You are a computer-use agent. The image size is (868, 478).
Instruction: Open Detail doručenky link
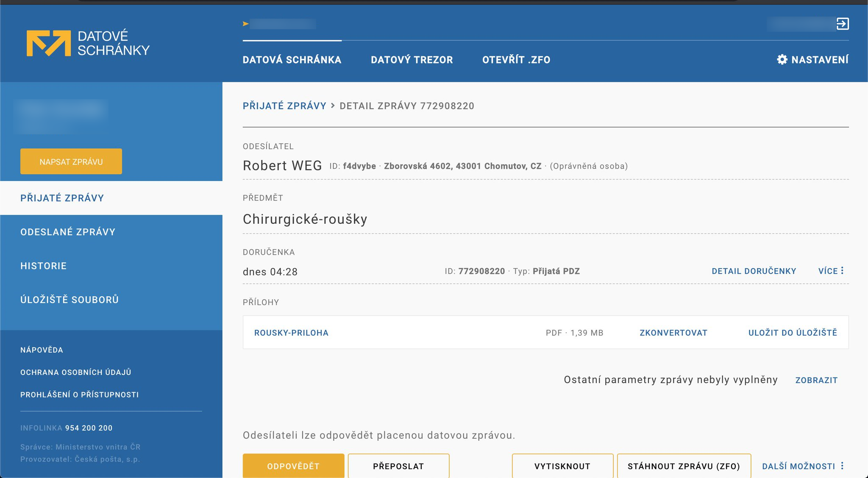click(x=754, y=271)
